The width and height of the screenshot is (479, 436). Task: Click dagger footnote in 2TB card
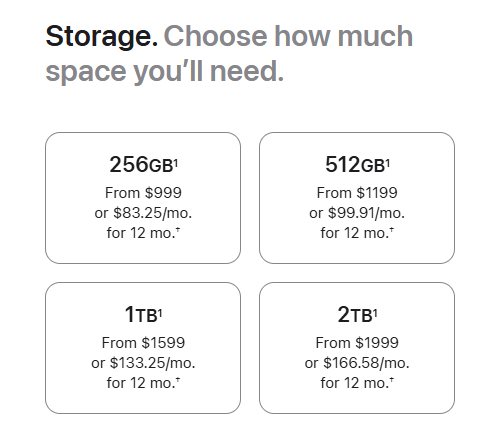pyautogui.click(x=392, y=379)
